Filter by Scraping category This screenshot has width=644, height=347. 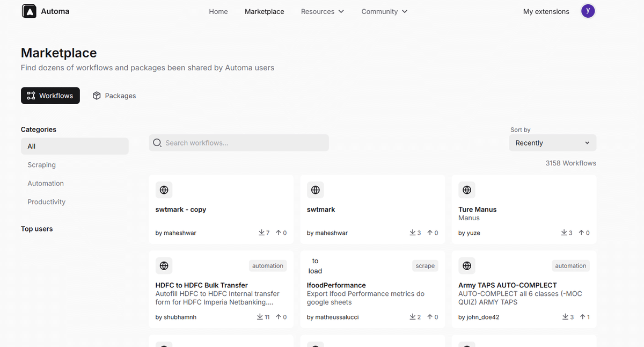[x=42, y=165]
